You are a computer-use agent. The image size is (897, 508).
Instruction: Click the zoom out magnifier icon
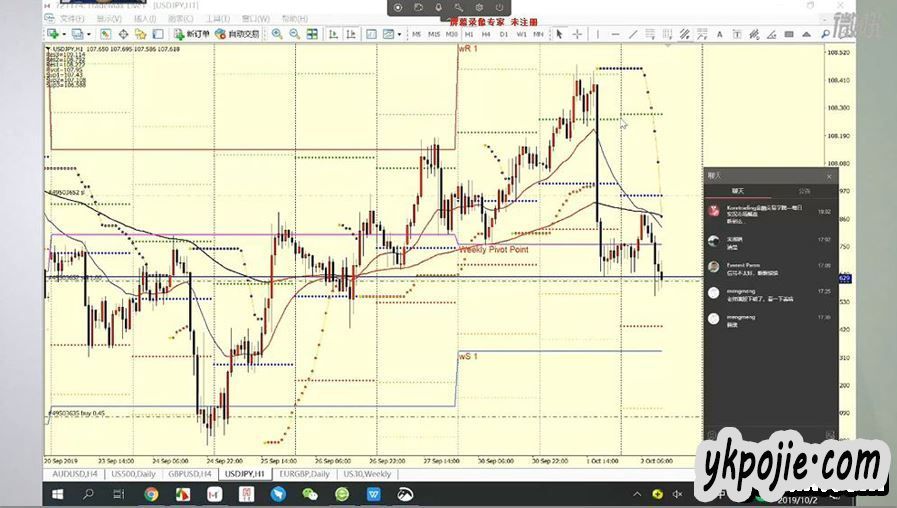click(293, 34)
